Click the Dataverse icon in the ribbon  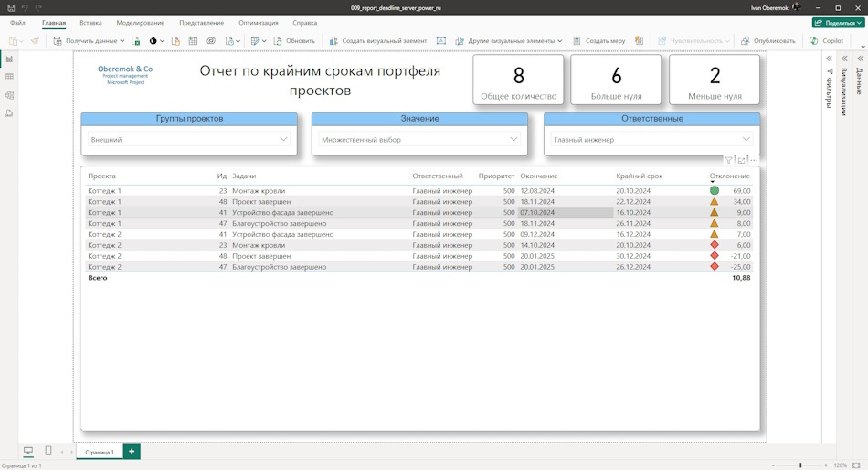[211, 41]
